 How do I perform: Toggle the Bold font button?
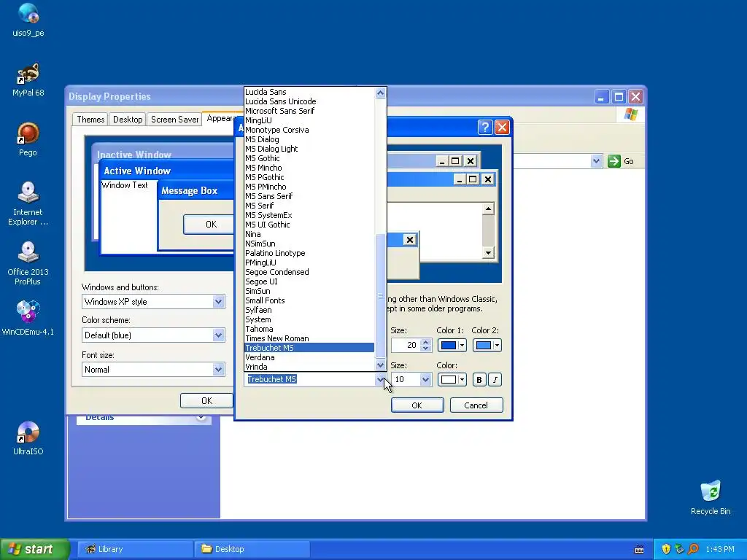479,379
